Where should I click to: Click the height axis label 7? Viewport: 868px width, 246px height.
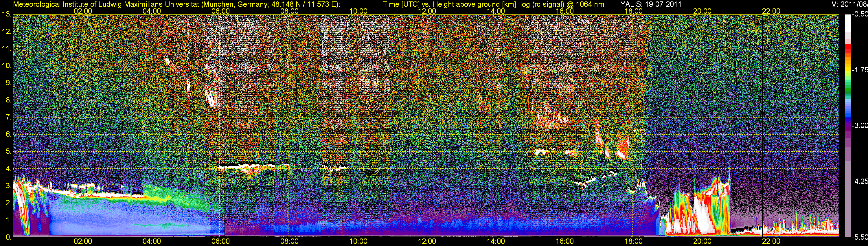click(8, 117)
